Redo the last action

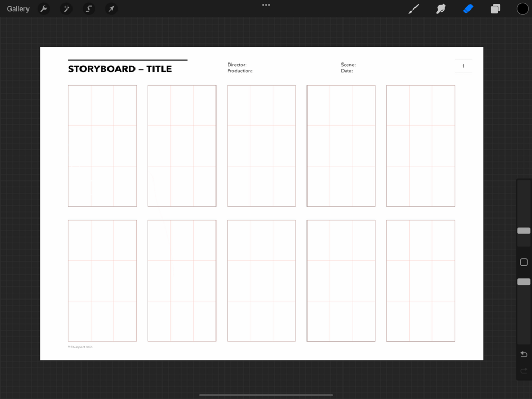(524, 370)
